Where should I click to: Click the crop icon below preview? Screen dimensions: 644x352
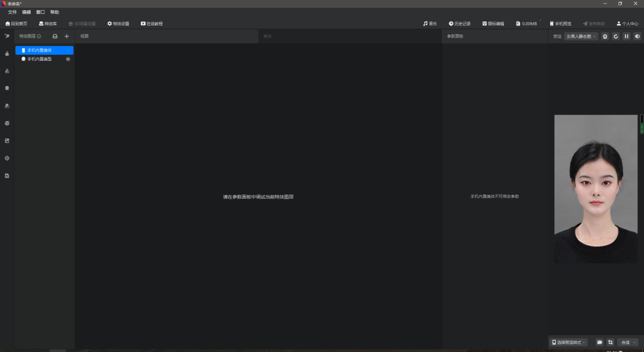pos(610,342)
